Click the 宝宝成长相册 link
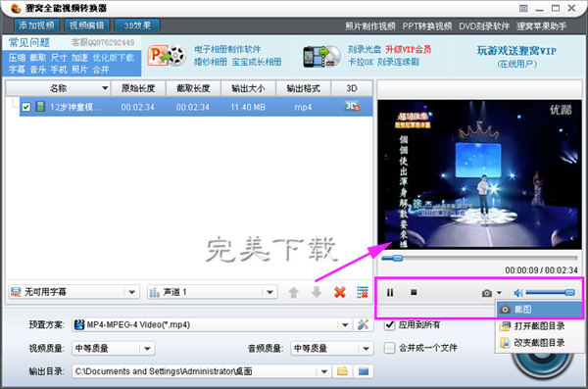 (257, 62)
